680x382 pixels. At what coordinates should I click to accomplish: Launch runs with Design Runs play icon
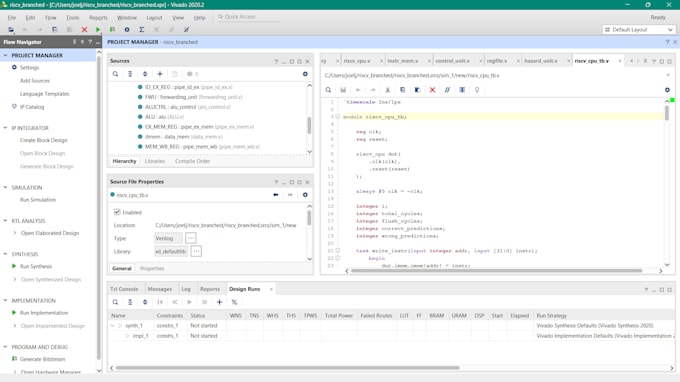click(x=190, y=302)
